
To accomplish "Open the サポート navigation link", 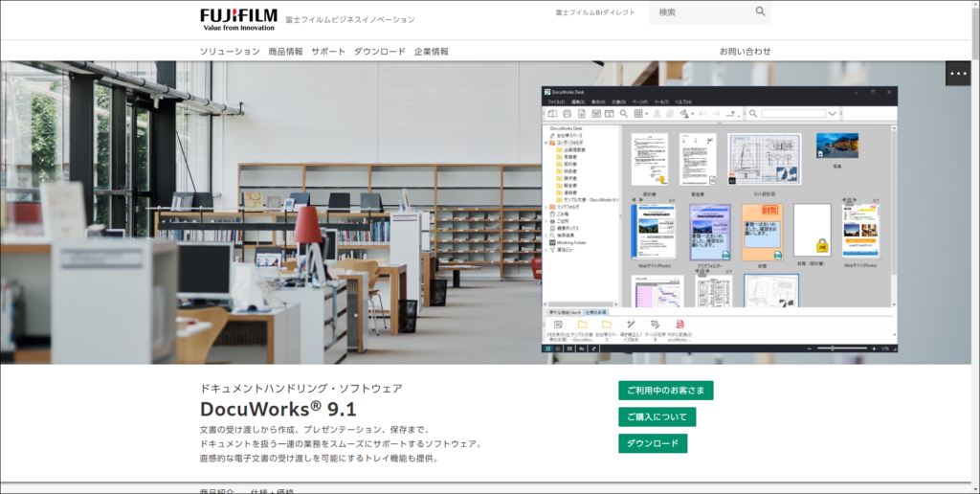I will click(x=328, y=52).
